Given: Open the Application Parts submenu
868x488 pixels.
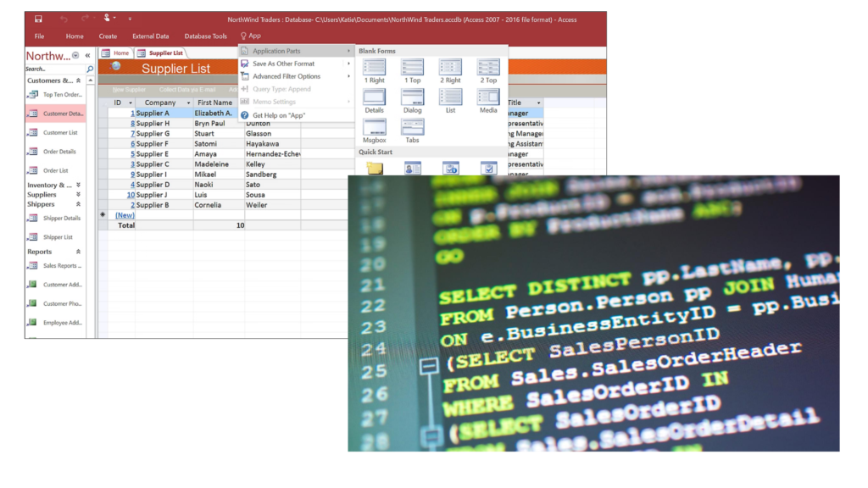Looking at the screenshot, I should click(x=297, y=51).
